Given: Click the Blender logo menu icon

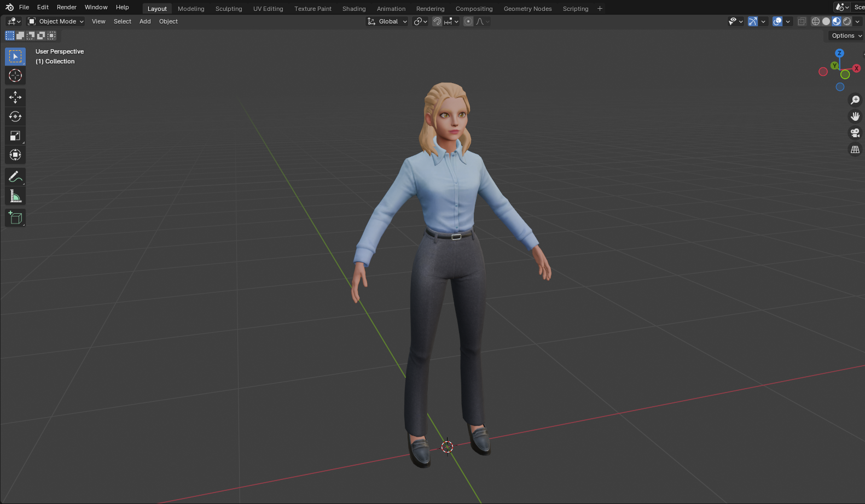Looking at the screenshot, I should coord(9,7).
